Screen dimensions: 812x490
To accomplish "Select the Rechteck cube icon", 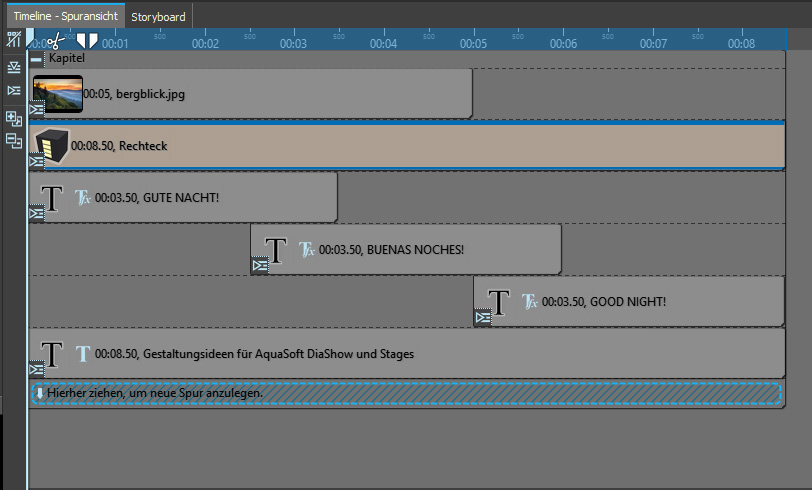I will pos(52,145).
